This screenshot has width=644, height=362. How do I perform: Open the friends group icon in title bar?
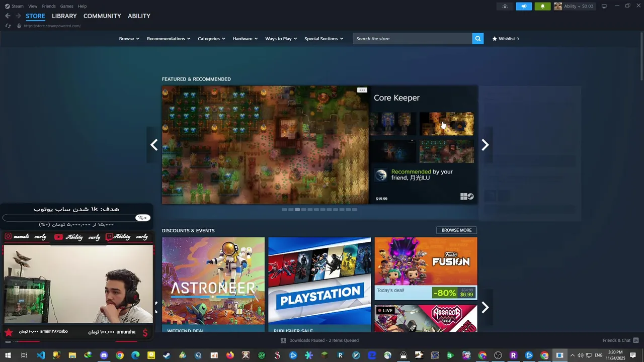pyautogui.click(x=505, y=6)
